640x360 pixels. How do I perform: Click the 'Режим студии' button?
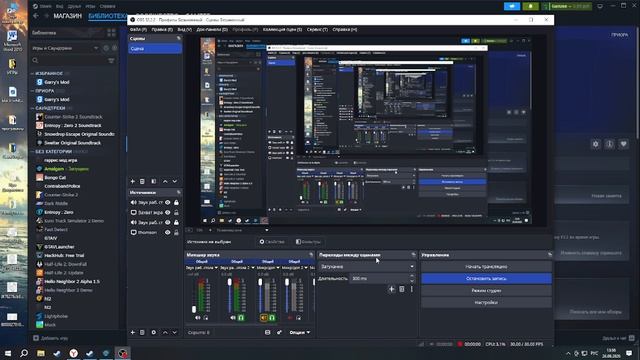[x=486, y=291]
